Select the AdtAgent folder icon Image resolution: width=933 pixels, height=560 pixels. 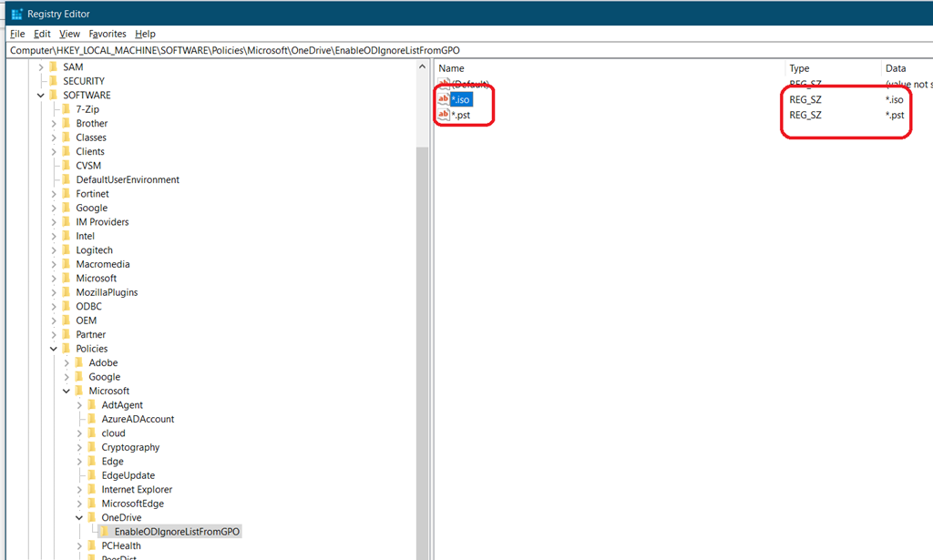click(92, 405)
